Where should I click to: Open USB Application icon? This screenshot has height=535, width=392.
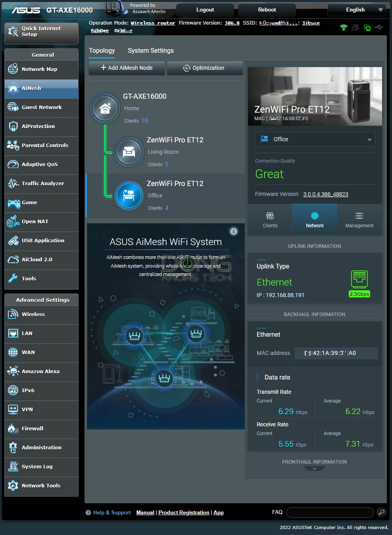(13, 240)
